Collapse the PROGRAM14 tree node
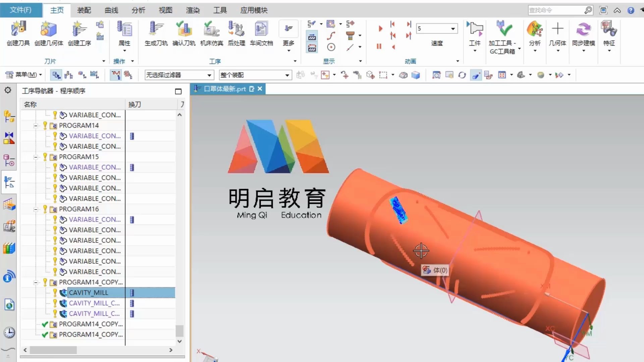 tap(36, 126)
